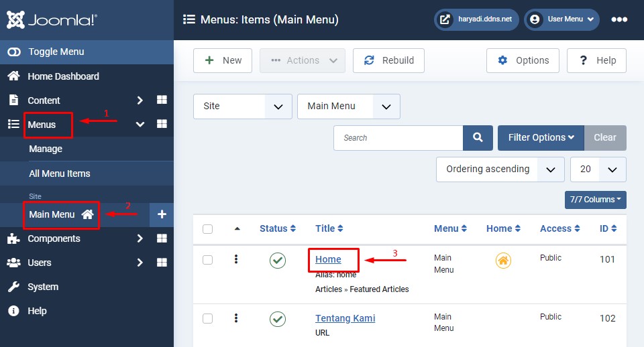Click the orange Home default icon
Image resolution: width=644 pixels, height=347 pixels.
tap(503, 260)
